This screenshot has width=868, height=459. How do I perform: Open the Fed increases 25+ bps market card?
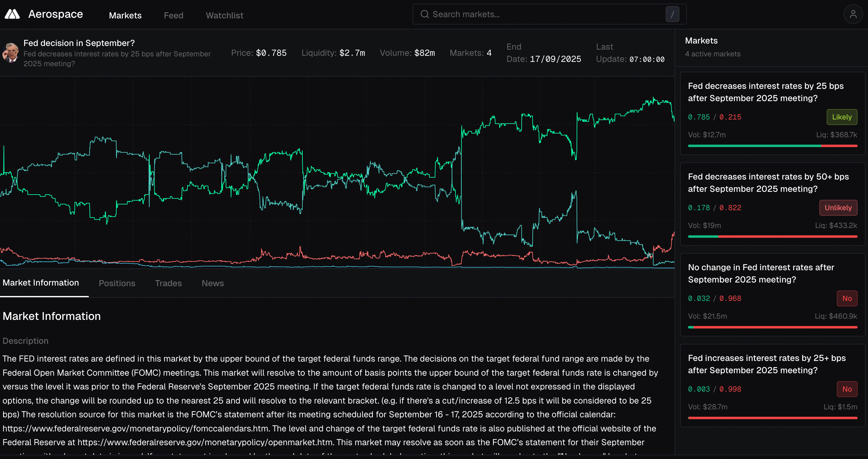[772, 385]
